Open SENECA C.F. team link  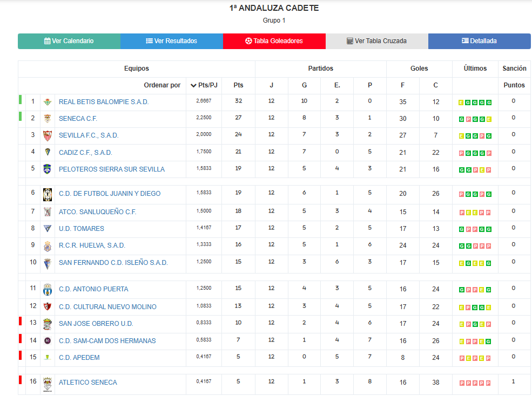[78, 119]
